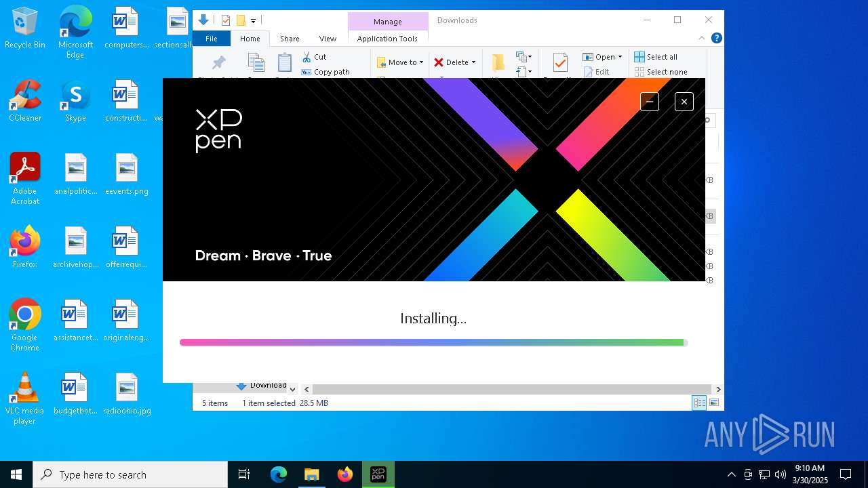Click the taskbar search box

coord(130,474)
